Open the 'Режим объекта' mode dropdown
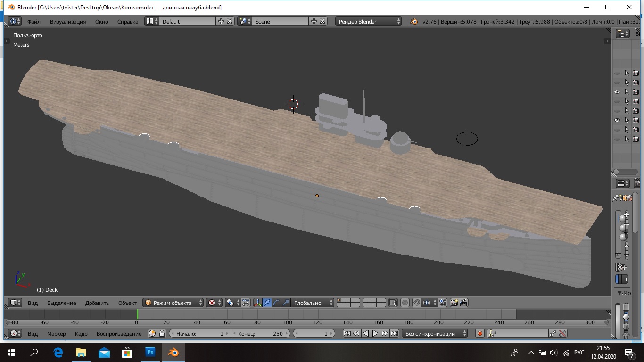This screenshot has height=362, width=644. click(x=173, y=303)
